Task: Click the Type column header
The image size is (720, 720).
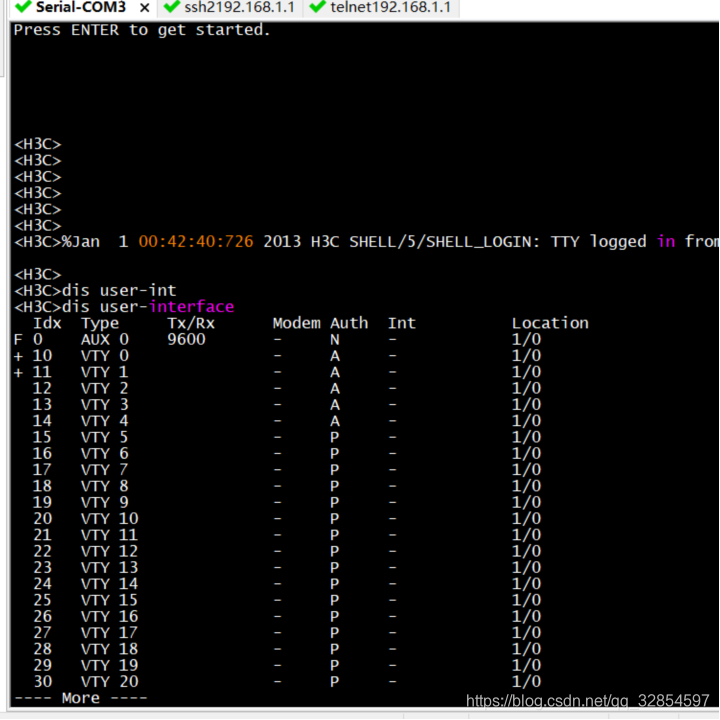Action: click(100, 323)
